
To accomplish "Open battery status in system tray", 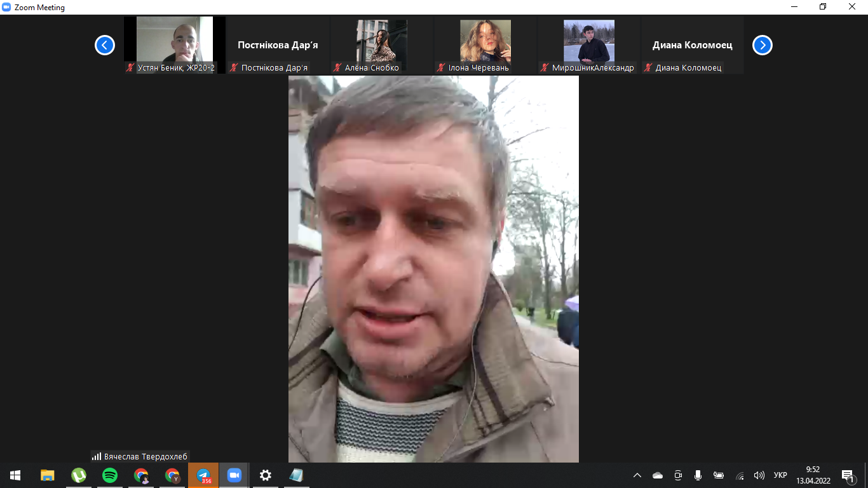I will tap(719, 475).
